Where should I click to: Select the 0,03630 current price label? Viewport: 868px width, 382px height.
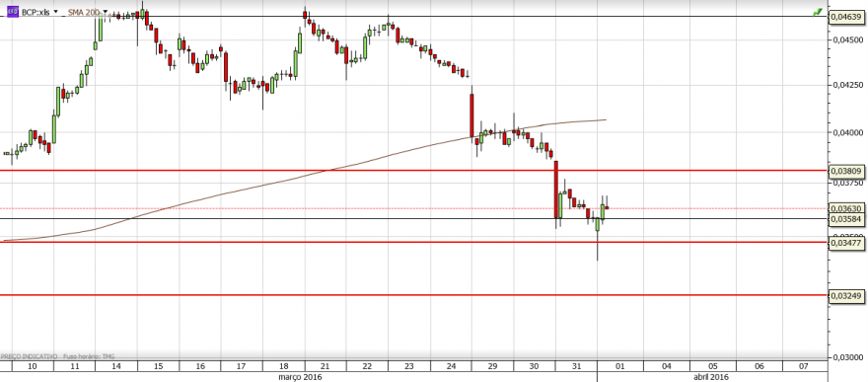coord(846,208)
